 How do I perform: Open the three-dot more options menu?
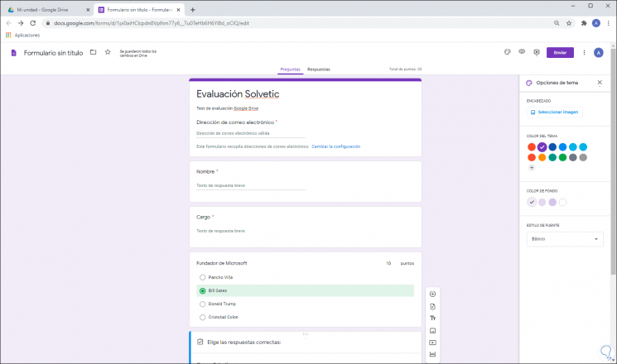tap(585, 52)
